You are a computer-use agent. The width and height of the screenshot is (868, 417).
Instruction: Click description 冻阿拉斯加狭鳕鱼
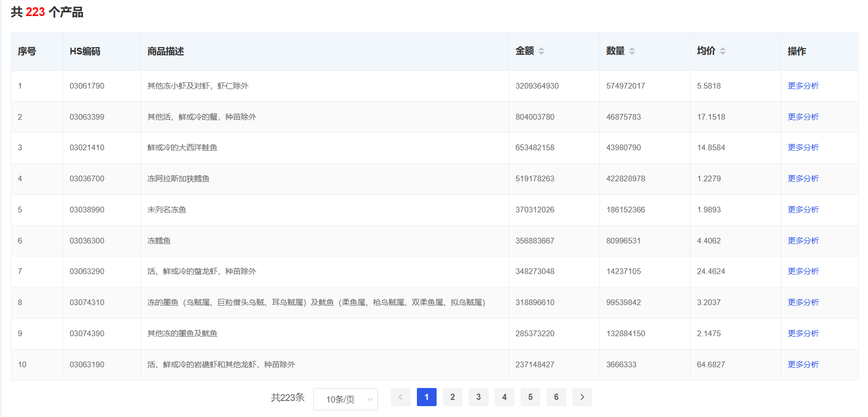click(178, 179)
